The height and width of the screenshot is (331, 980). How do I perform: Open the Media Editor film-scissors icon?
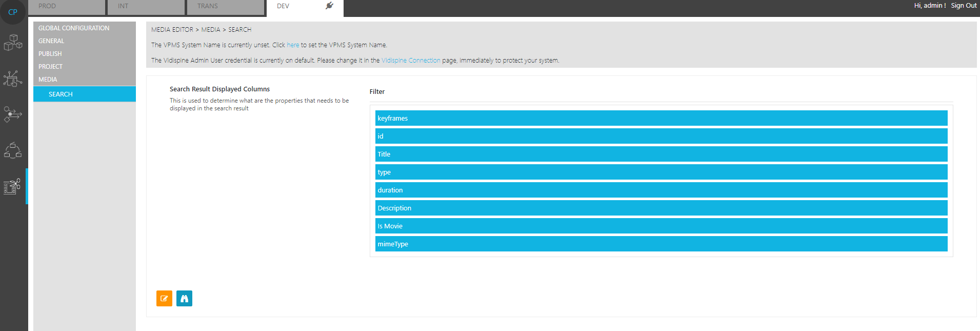tap(12, 186)
